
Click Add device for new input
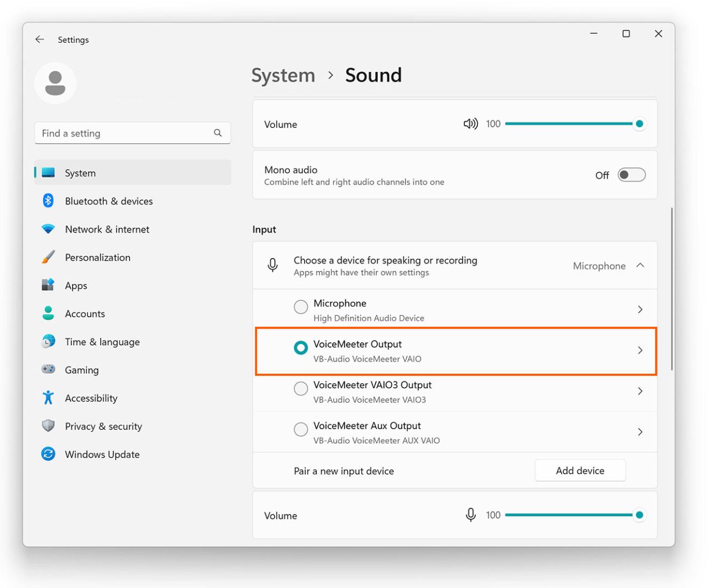coord(580,470)
